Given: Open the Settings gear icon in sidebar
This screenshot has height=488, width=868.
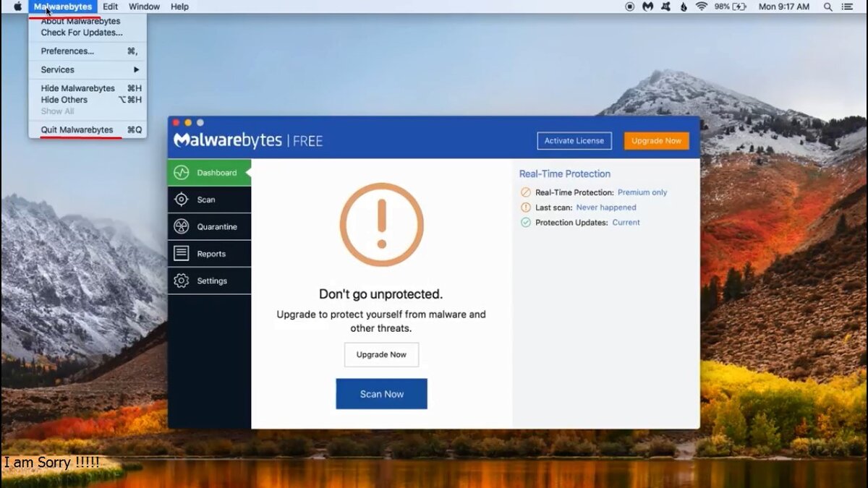Looking at the screenshot, I should pyautogui.click(x=182, y=281).
